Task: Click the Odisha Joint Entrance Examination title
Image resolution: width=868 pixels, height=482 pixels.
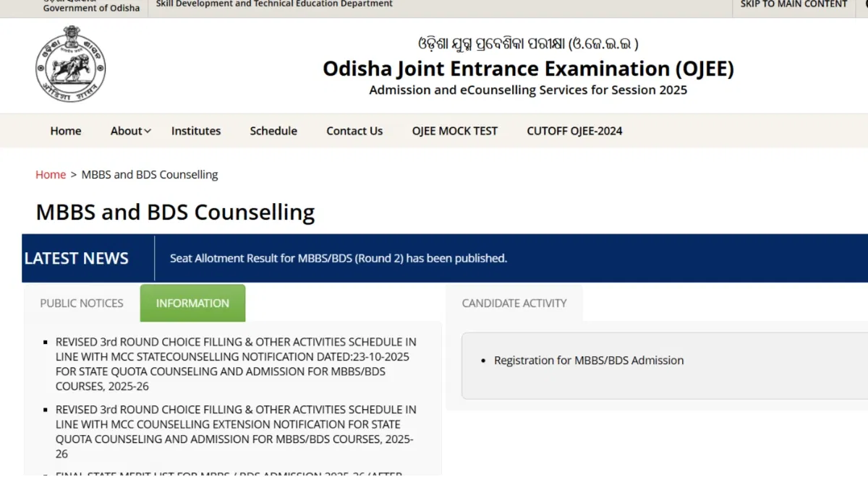Action: click(x=528, y=69)
